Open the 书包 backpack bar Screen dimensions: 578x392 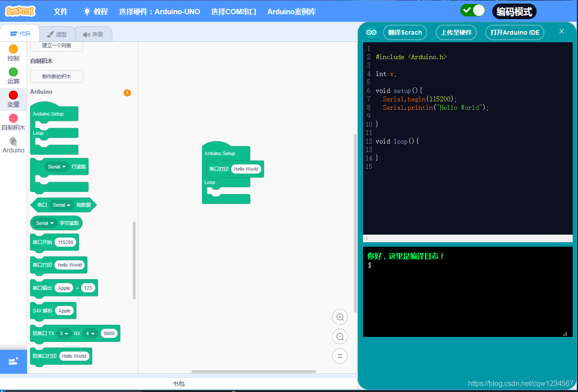click(x=179, y=384)
